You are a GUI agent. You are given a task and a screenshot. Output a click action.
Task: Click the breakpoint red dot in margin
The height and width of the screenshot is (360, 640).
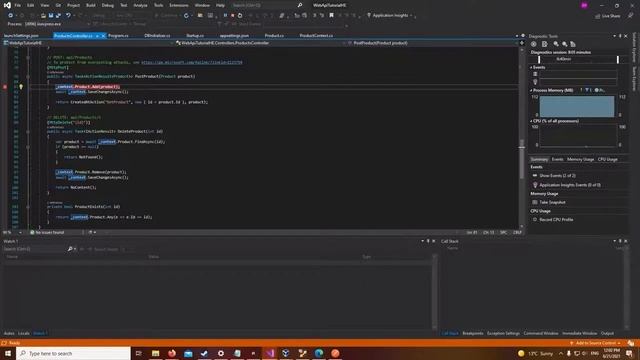tap(5, 87)
